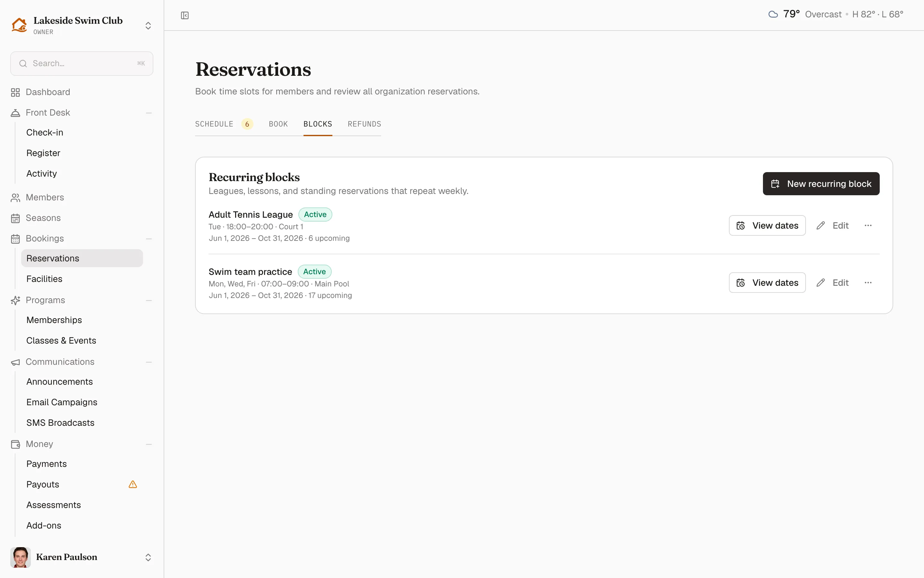This screenshot has width=924, height=578.
Task: Open more options for Adult Tennis League
Action: pos(868,225)
